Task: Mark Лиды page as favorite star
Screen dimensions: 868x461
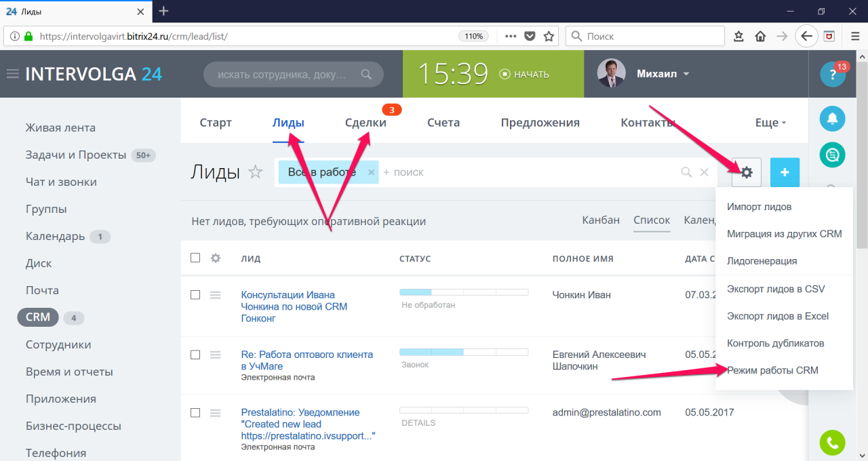Action: (255, 172)
